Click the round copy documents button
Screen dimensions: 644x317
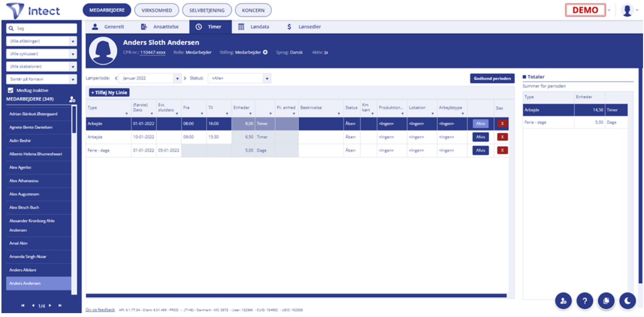(606, 301)
